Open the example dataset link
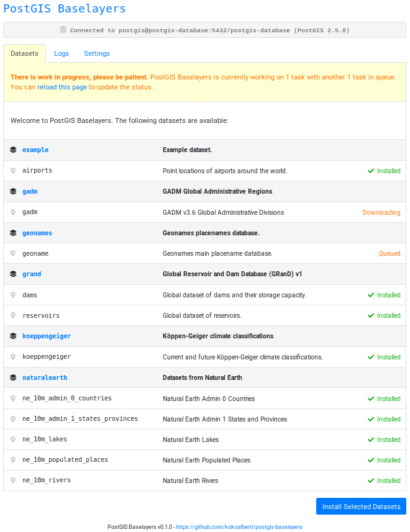 tap(35, 150)
